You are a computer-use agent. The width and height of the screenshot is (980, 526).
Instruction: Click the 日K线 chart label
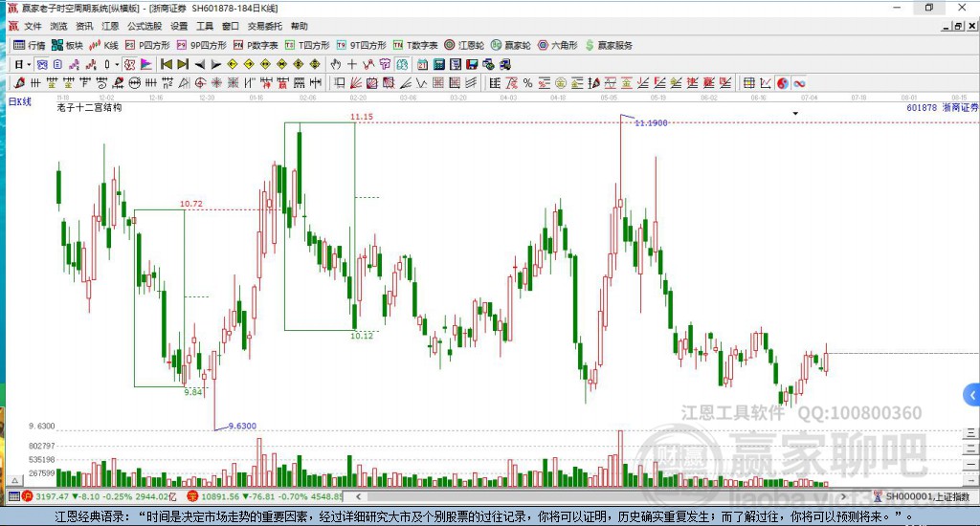pyautogui.click(x=20, y=101)
